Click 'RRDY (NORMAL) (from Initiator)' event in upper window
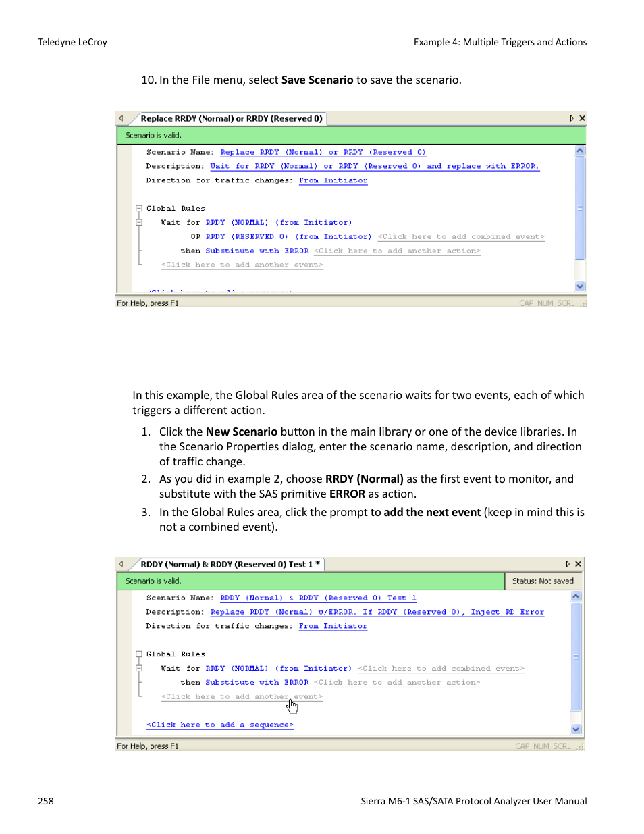 [279, 223]
